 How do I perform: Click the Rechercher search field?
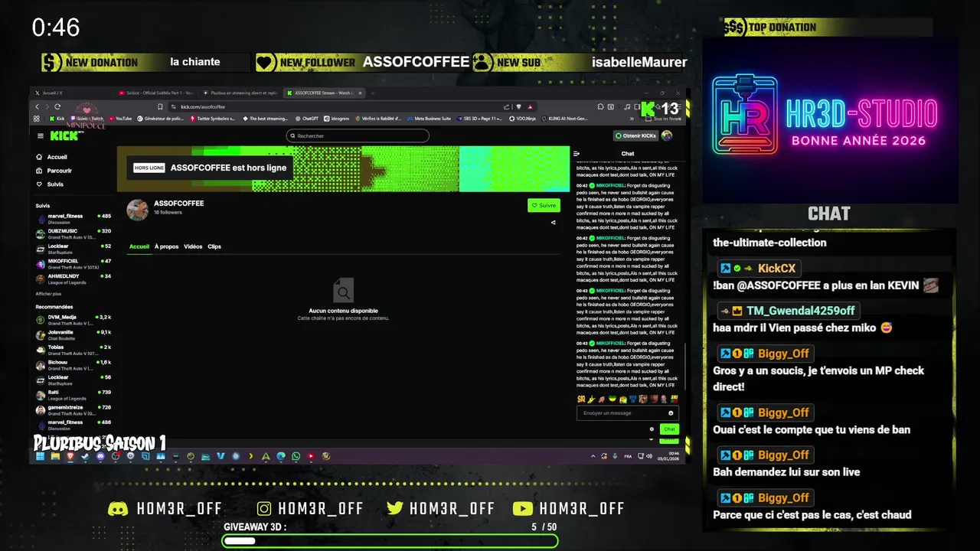(x=358, y=136)
